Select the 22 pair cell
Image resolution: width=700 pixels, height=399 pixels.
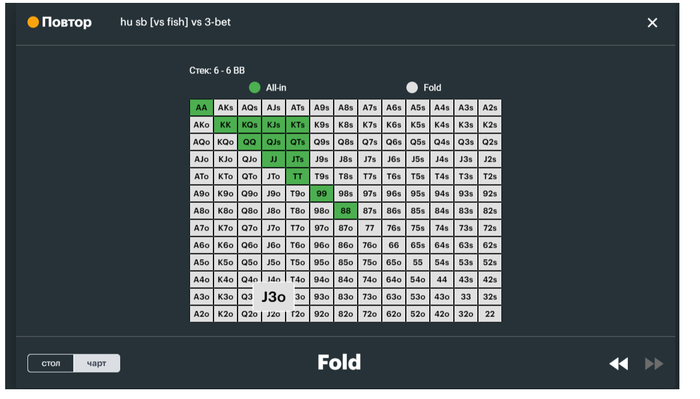[490, 314]
